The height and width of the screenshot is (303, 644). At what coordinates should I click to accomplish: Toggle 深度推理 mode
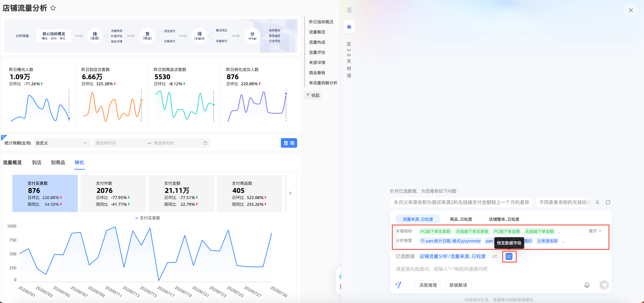pyautogui.click(x=428, y=285)
